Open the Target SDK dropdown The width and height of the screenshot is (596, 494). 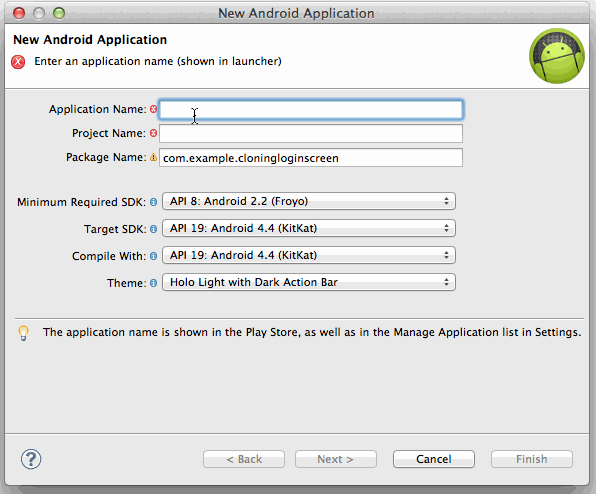[x=309, y=228]
